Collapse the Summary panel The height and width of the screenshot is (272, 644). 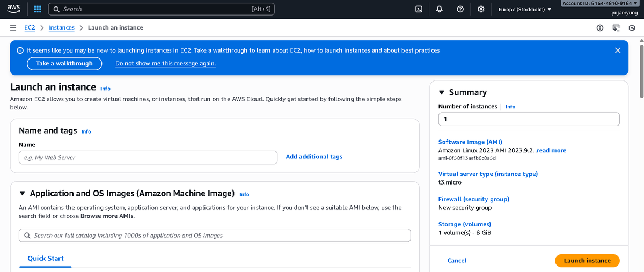[442, 92]
